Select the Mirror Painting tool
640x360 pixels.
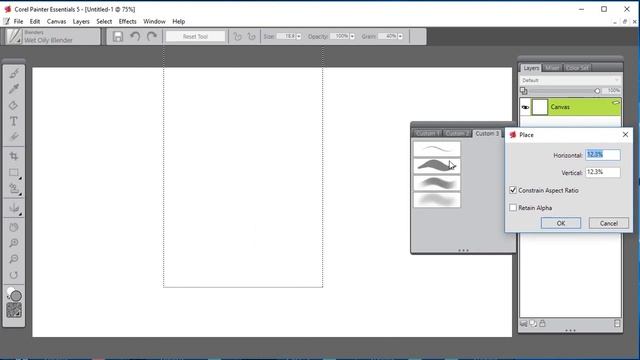(x=14, y=208)
